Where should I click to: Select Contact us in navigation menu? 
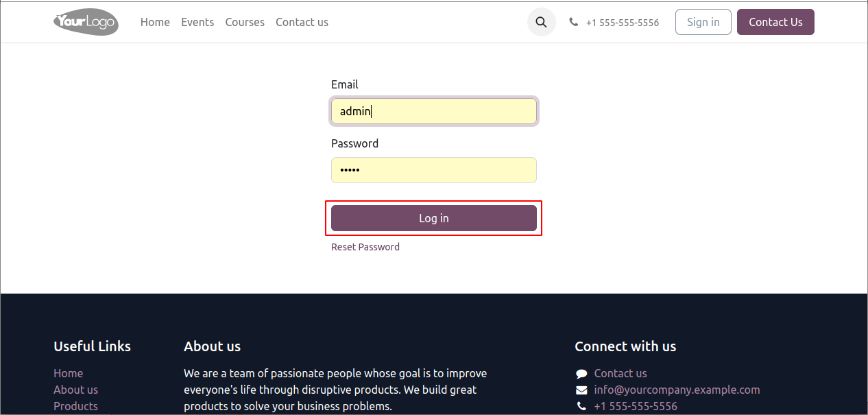302,22
